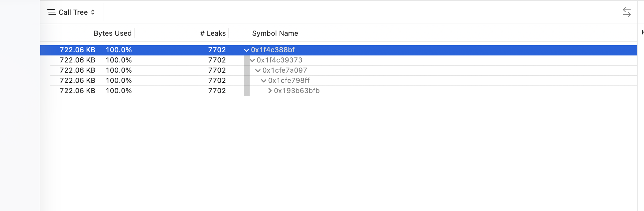Screen dimensions: 644x211
Task: Click the up-down chevrons next to Call Tree
Action: point(93,12)
